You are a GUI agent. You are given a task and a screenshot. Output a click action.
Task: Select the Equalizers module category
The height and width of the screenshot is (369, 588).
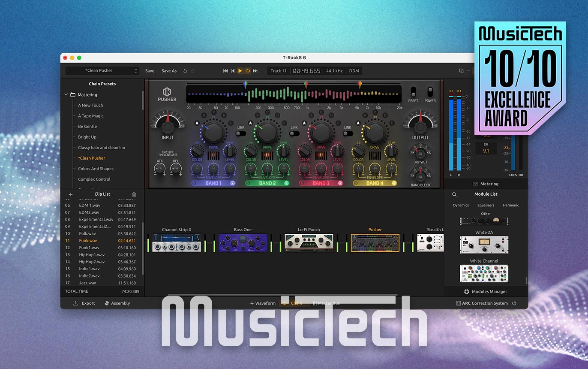486,205
